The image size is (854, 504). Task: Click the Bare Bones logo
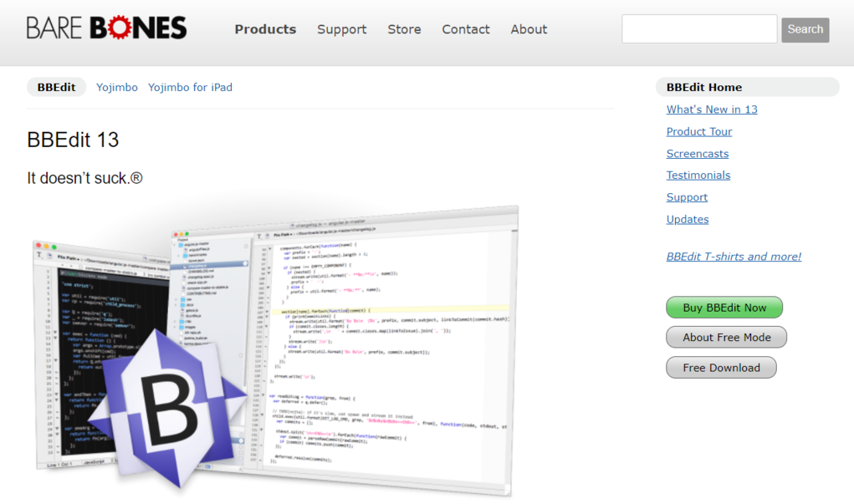(106, 28)
